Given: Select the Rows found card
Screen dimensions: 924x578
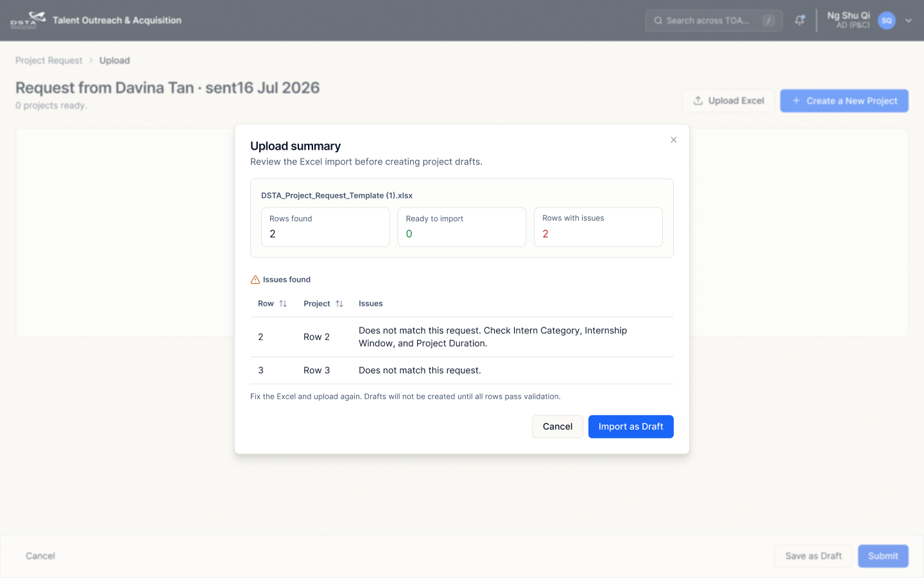Looking at the screenshot, I should coord(325,227).
